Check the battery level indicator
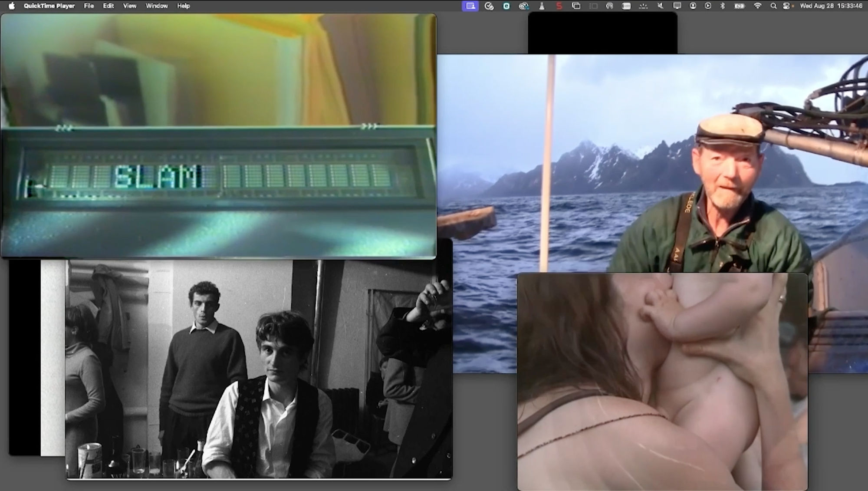The height and width of the screenshot is (491, 868). [x=738, y=6]
